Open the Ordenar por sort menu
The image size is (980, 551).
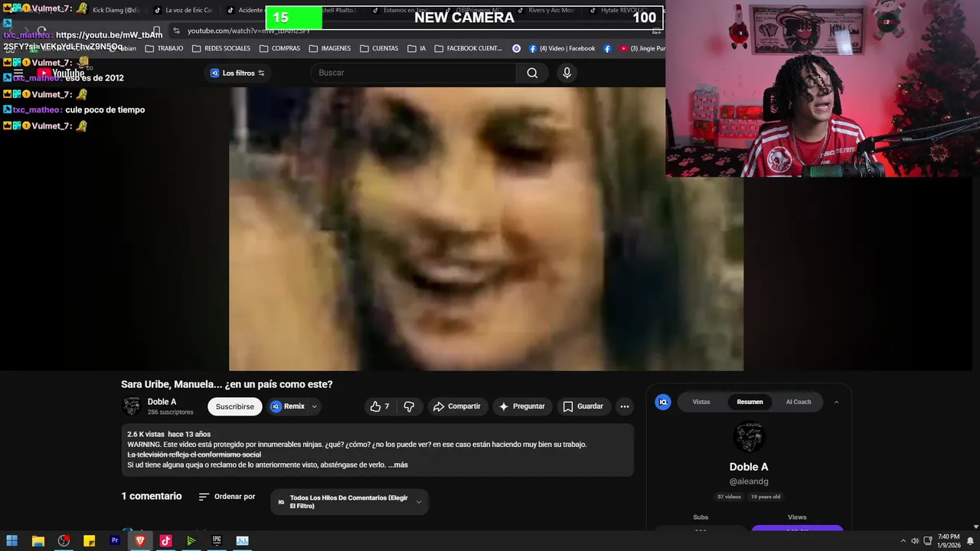tap(227, 497)
